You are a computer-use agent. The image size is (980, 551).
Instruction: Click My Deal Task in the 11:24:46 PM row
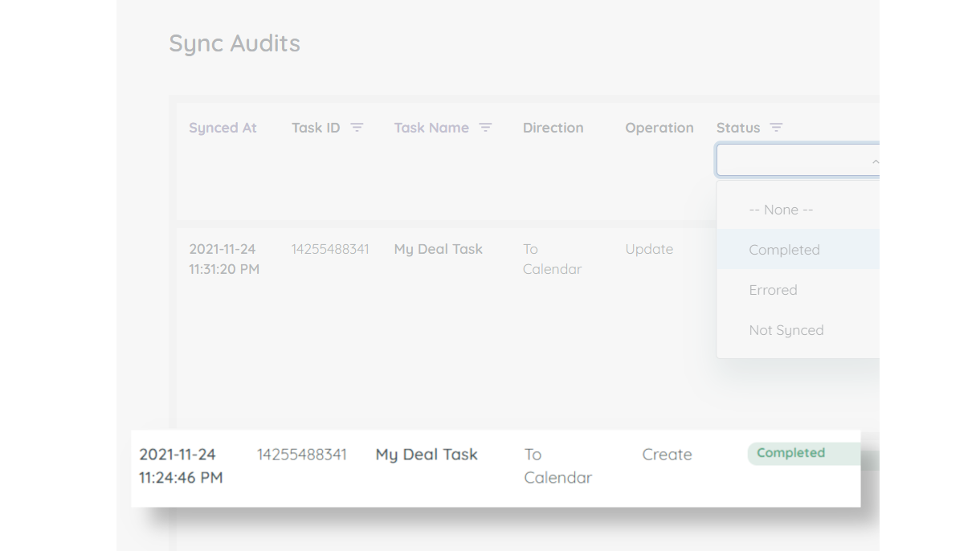click(427, 455)
